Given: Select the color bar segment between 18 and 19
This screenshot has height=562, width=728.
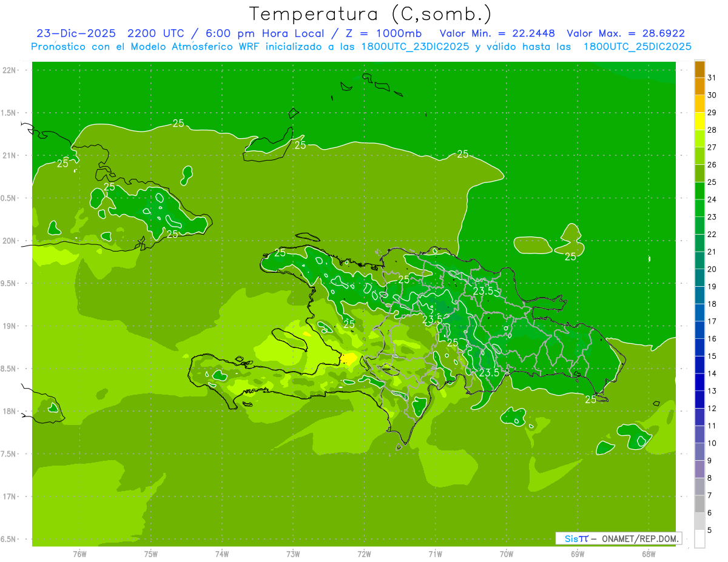Looking at the screenshot, I should [x=699, y=295].
